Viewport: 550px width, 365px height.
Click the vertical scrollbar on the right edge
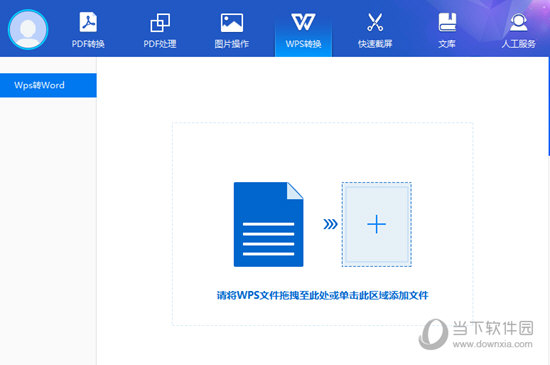549,105
